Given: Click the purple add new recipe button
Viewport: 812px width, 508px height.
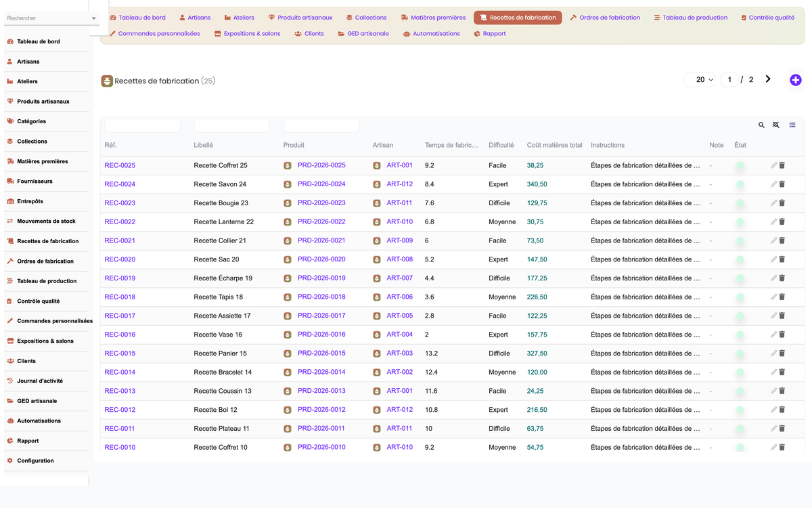Looking at the screenshot, I should [x=796, y=80].
